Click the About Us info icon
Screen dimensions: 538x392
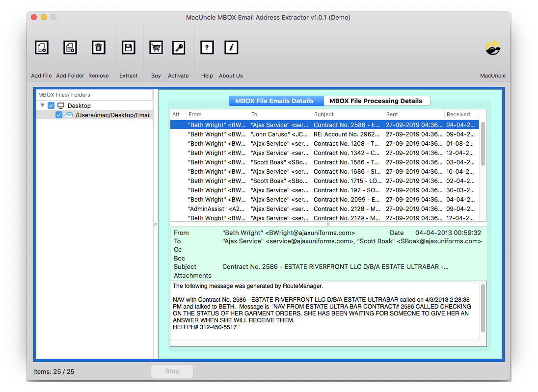click(x=231, y=47)
